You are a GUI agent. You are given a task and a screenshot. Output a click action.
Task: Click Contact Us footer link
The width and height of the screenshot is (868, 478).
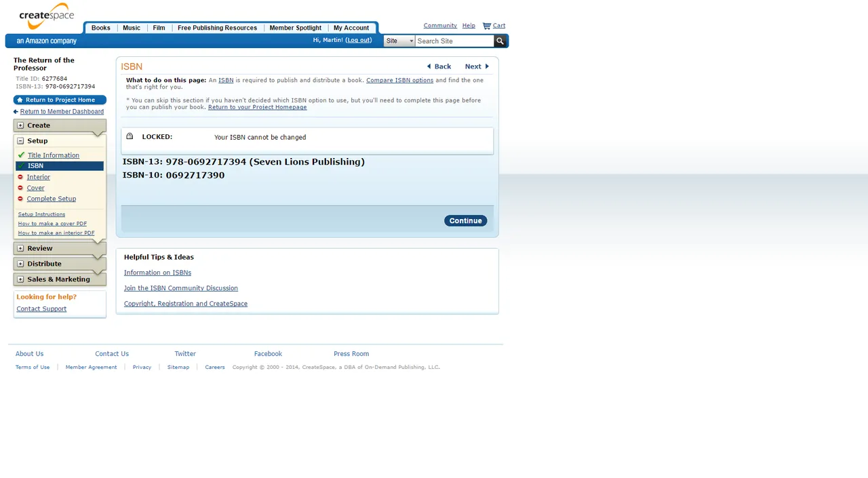pos(112,354)
